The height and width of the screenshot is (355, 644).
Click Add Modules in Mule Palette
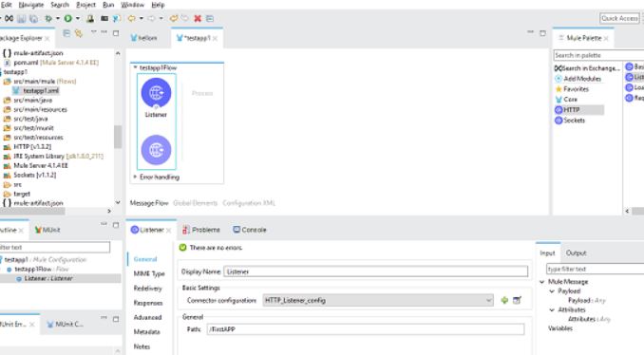578,79
